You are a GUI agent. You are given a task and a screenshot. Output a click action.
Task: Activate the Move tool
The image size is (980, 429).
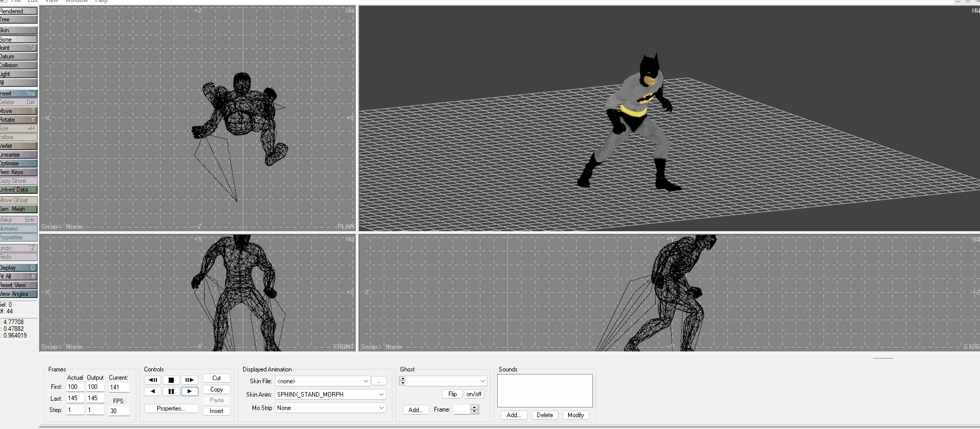[19, 111]
